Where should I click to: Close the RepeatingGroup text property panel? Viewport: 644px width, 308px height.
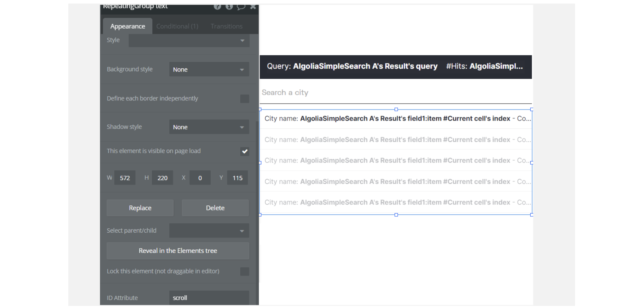(253, 6)
